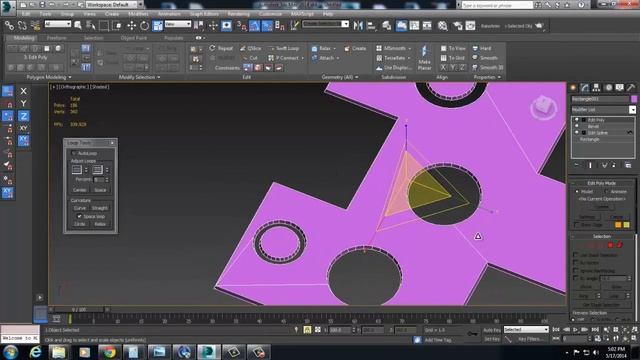The image size is (640, 360).
Task: Click the search keyword input field
Action: tap(497, 5)
